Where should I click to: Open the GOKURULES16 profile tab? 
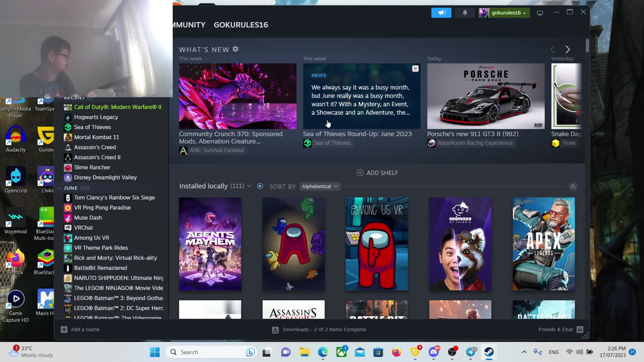(240, 25)
